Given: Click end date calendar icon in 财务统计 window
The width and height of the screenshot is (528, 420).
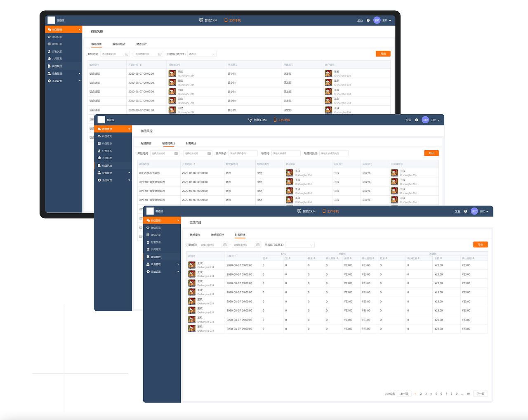Looking at the screenshot, I should click(x=258, y=245).
